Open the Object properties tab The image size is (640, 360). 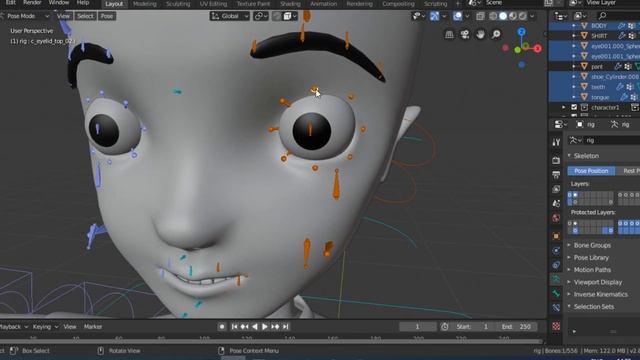[556, 236]
